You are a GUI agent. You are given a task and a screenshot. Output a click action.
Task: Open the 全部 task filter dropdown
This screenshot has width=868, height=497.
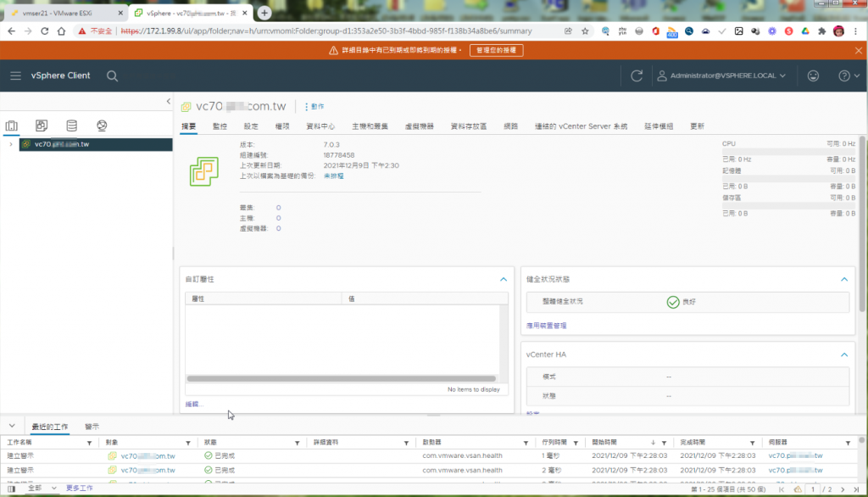click(42, 489)
